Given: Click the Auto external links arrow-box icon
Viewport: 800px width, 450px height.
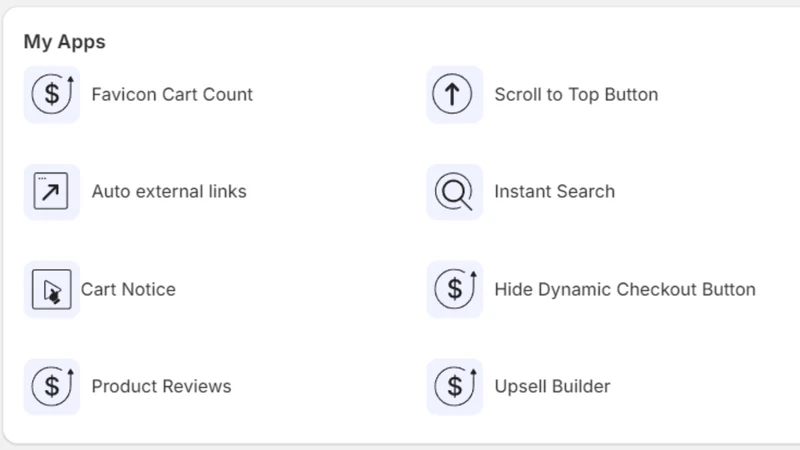Looking at the screenshot, I should coord(52,192).
